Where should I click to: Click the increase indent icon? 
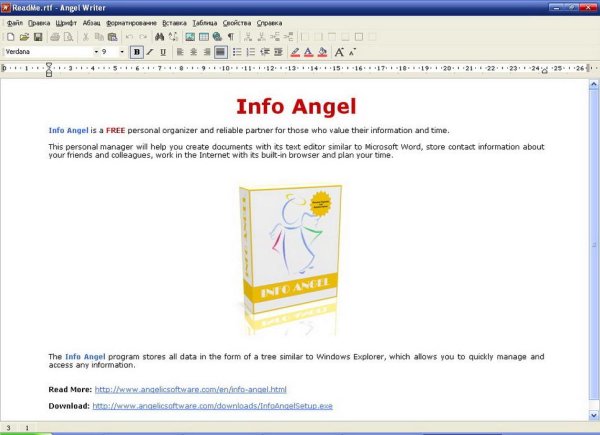click(x=279, y=52)
